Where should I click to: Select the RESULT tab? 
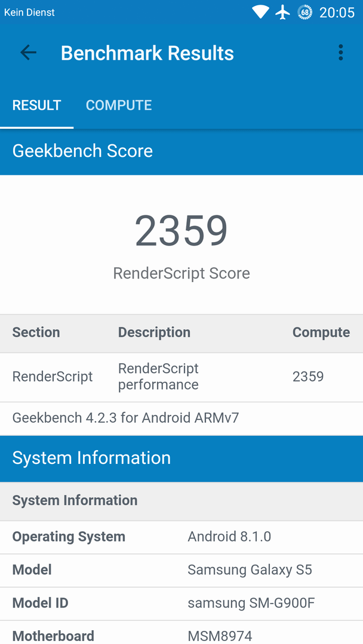36,105
